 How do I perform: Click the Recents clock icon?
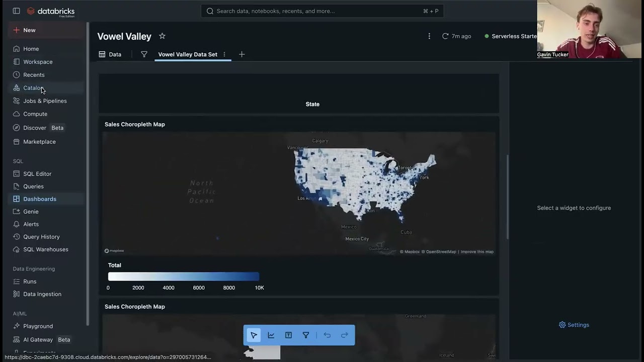click(x=17, y=75)
